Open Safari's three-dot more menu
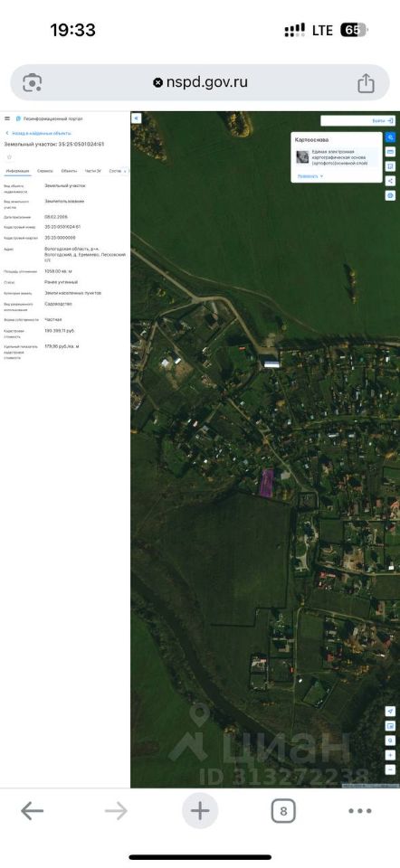 (359, 812)
